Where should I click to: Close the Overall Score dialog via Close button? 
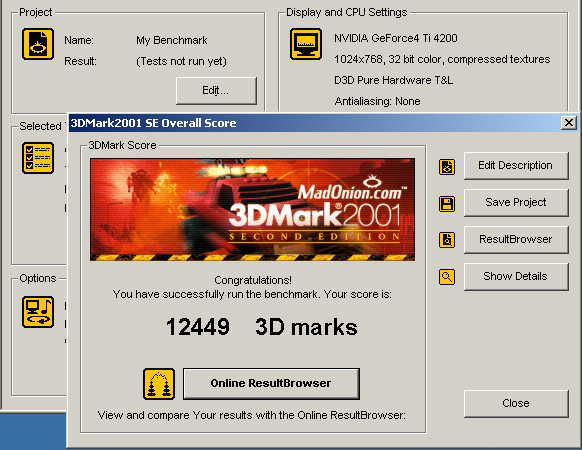click(x=516, y=404)
